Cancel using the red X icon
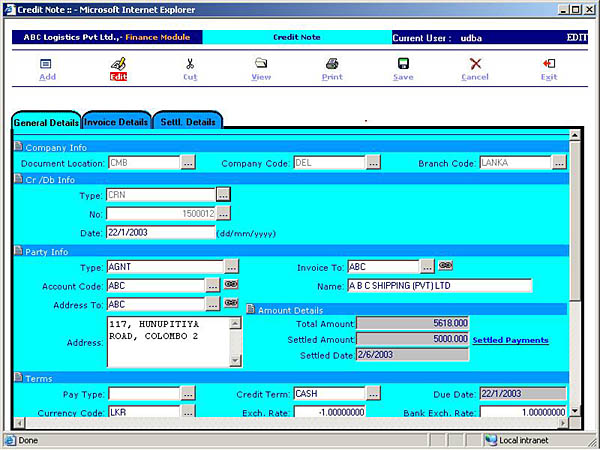600x450 pixels. [x=475, y=64]
